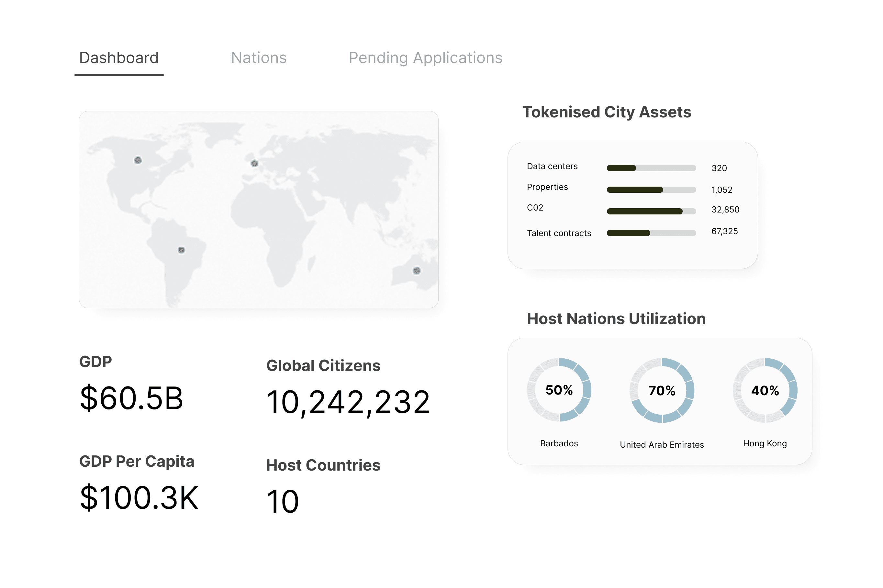Click the Hong Kong 40% donut chart
Image resolution: width=883 pixels, height=588 pixels.
pos(765,390)
